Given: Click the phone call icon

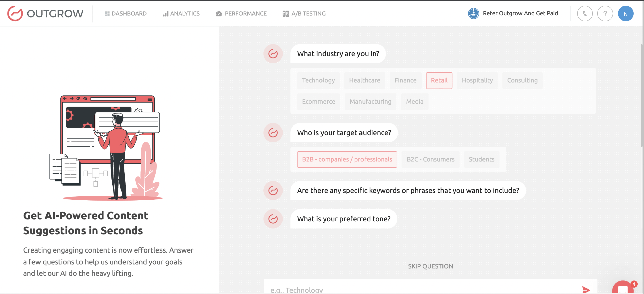Looking at the screenshot, I should (585, 14).
